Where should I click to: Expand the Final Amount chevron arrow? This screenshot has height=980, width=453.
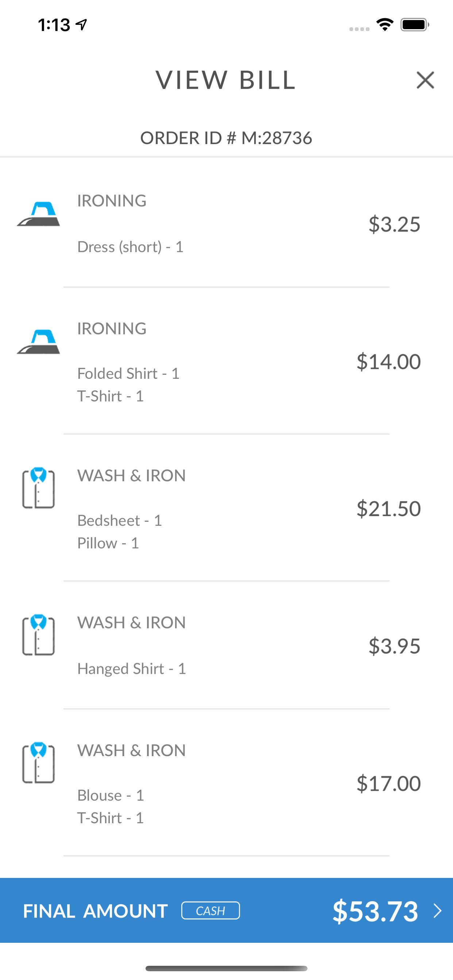(x=438, y=911)
